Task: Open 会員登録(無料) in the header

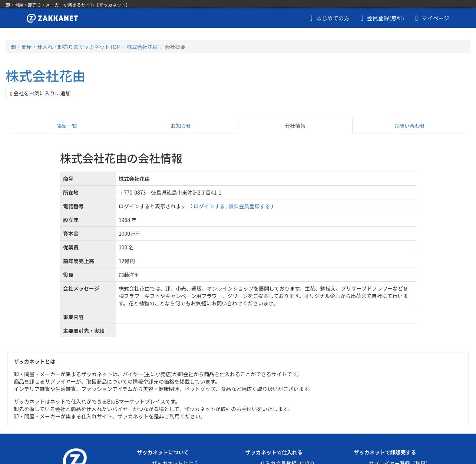Action: pyautogui.click(x=382, y=18)
